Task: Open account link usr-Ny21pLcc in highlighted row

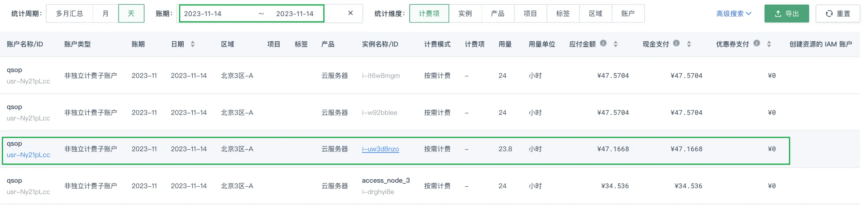Action: click(x=28, y=155)
